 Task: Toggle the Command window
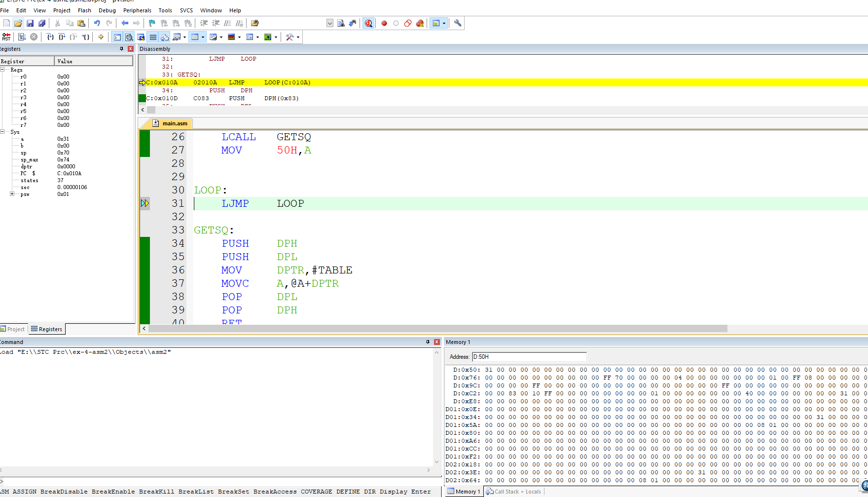[x=117, y=37]
